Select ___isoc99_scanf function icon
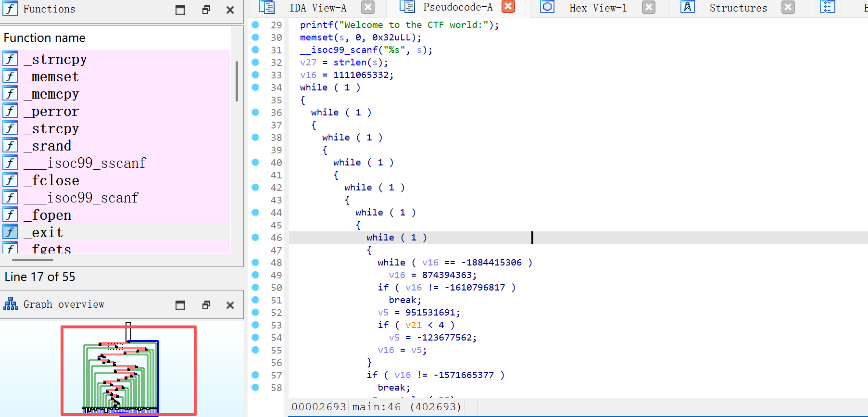The image size is (868, 417). [x=10, y=197]
